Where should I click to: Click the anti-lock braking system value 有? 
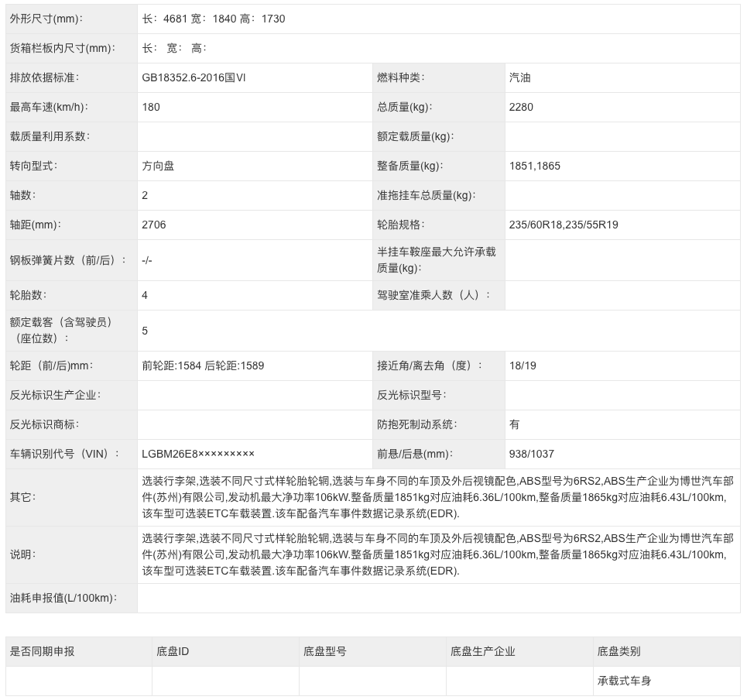515,424
